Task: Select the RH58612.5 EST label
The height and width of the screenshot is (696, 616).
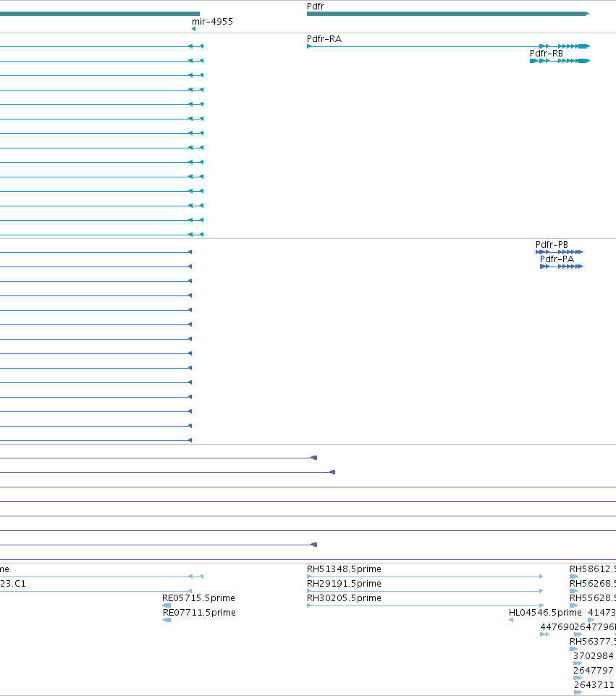Action: (x=593, y=569)
